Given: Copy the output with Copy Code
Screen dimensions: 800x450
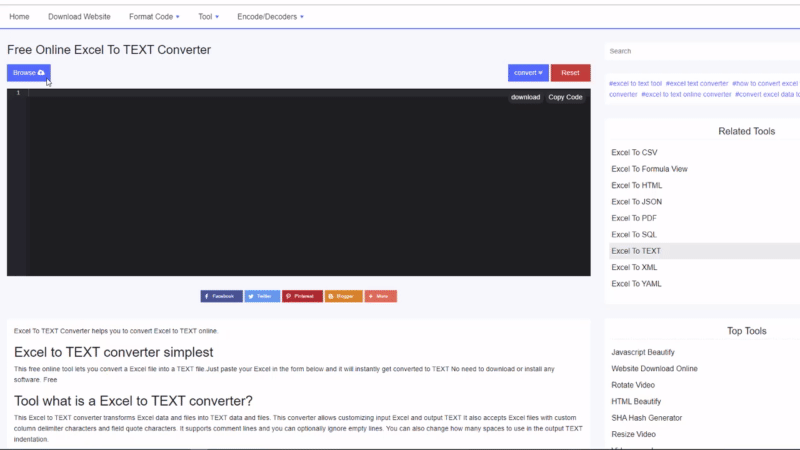Looking at the screenshot, I should (x=565, y=97).
